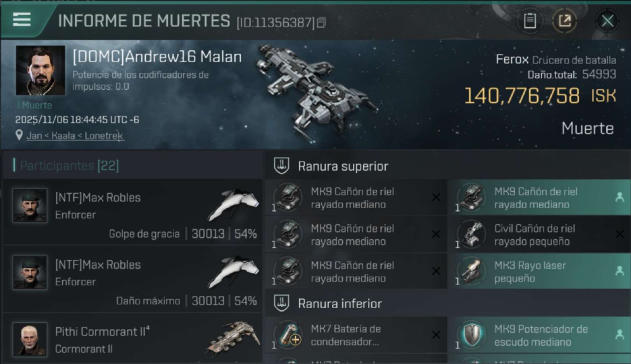The image size is (631, 364).
Task: Toggle person marker on MK3 Rayo láser
Action: 619,271
